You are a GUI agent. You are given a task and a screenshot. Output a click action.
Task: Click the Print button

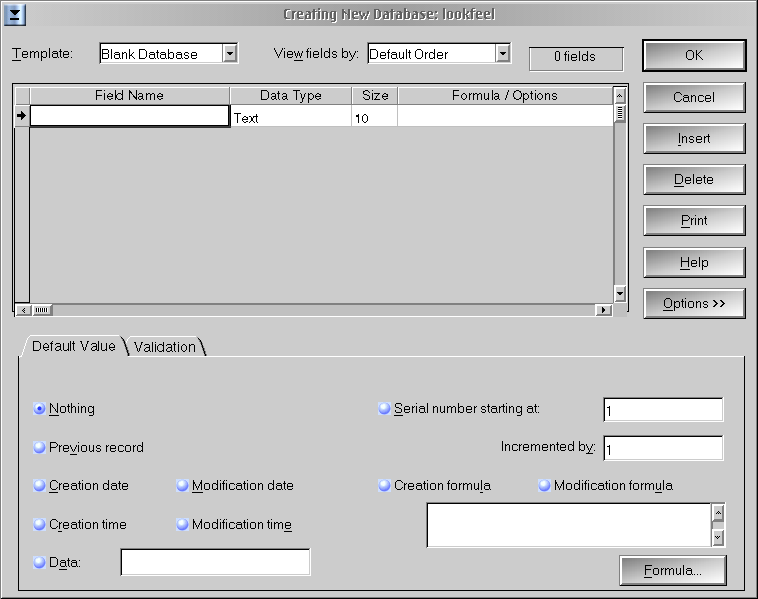tap(694, 221)
